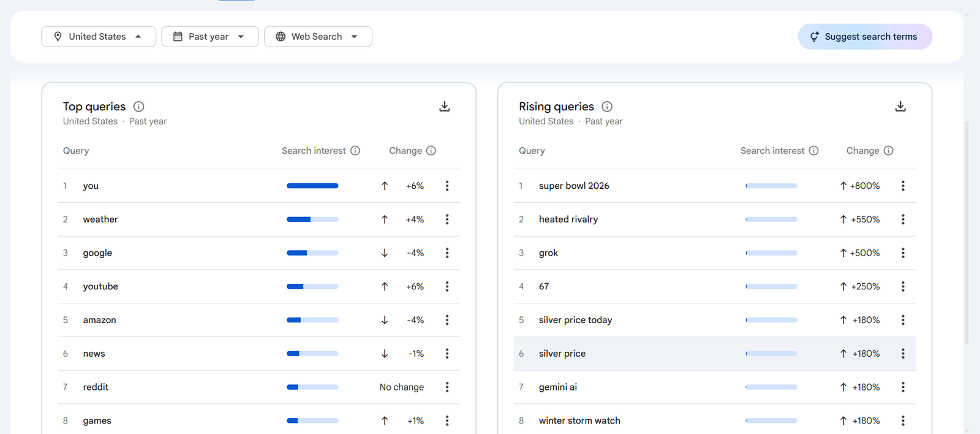Open more options for 'gemini ai'
This screenshot has width=980, height=434.
pyautogui.click(x=903, y=387)
